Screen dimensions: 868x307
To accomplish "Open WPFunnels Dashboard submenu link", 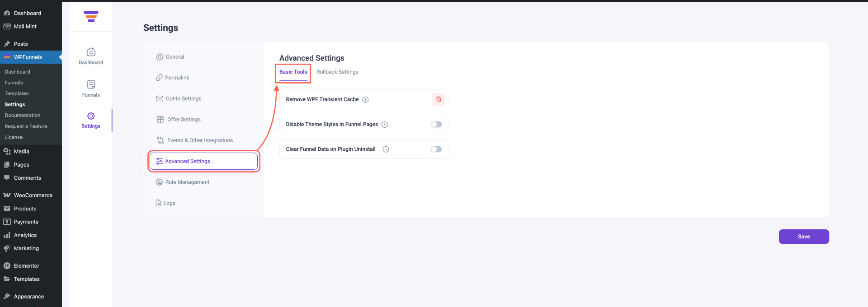I will click(17, 72).
